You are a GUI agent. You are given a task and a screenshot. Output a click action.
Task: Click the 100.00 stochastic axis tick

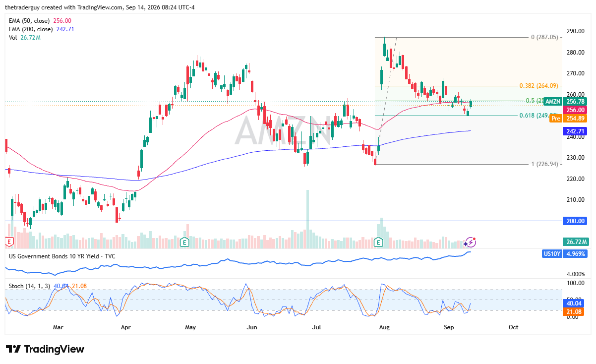(x=576, y=283)
